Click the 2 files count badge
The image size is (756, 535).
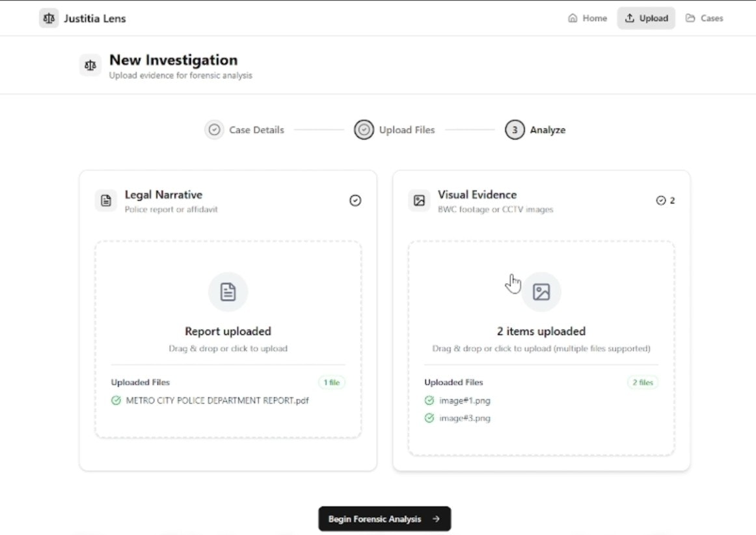[643, 382]
